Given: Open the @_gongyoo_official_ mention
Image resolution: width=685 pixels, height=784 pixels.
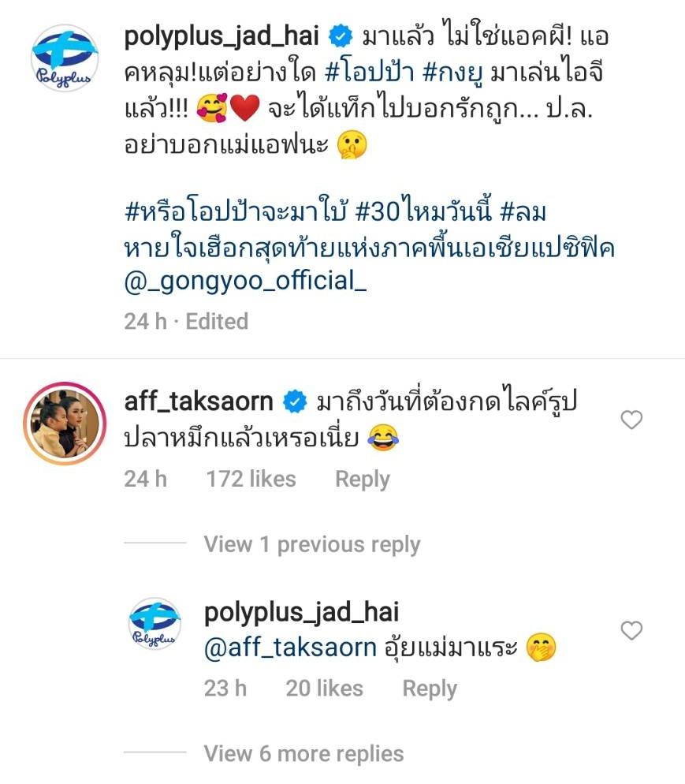Looking at the screenshot, I should coord(245,281).
